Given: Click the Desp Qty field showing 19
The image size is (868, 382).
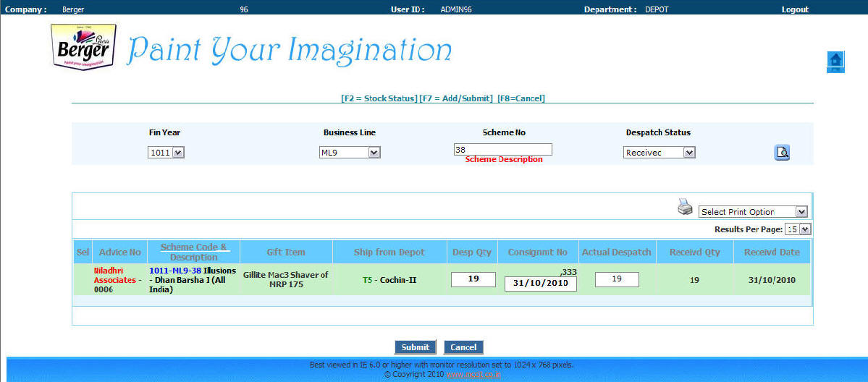Looking at the screenshot, I should 473,279.
